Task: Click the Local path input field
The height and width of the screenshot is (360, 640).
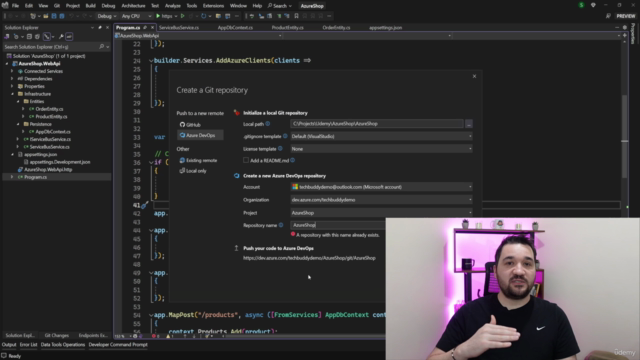Action: coord(377,124)
